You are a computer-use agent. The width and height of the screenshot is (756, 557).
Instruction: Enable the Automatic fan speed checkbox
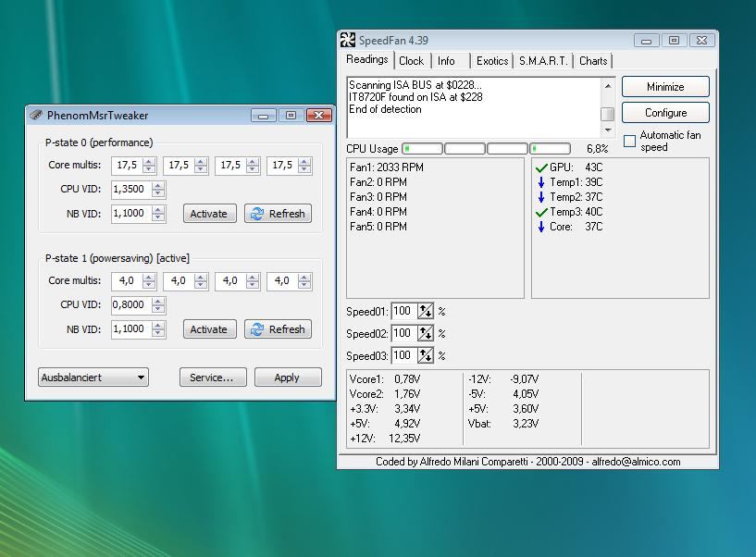tap(629, 142)
